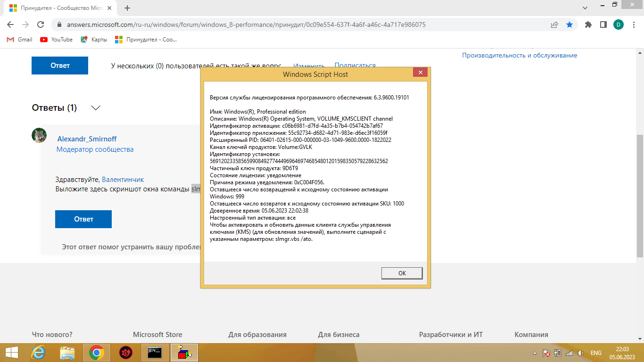Click the top blue Ответ button
644x362 pixels.
pyautogui.click(x=60, y=66)
